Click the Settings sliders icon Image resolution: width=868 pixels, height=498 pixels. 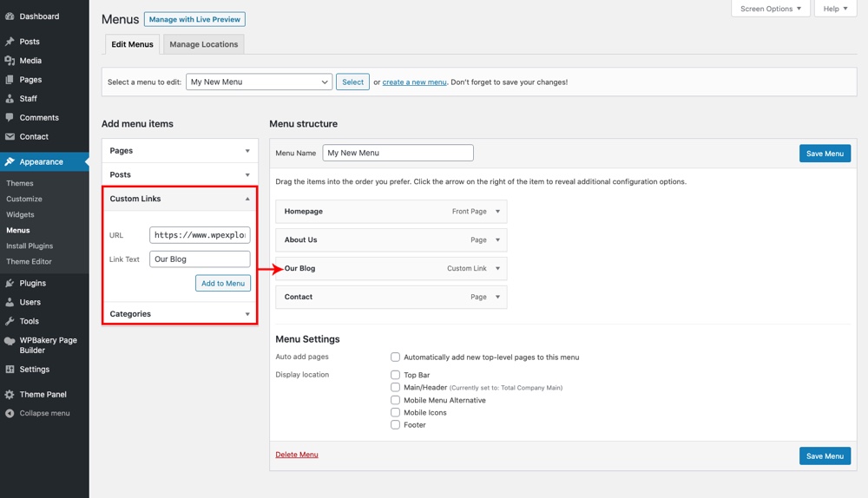(10, 369)
